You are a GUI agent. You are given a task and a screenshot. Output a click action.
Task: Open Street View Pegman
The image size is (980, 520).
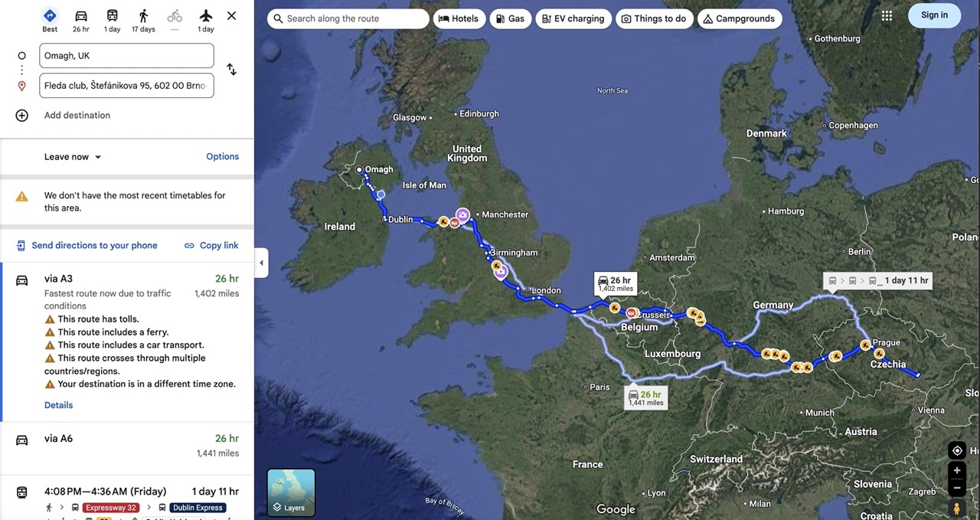click(x=956, y=509)
